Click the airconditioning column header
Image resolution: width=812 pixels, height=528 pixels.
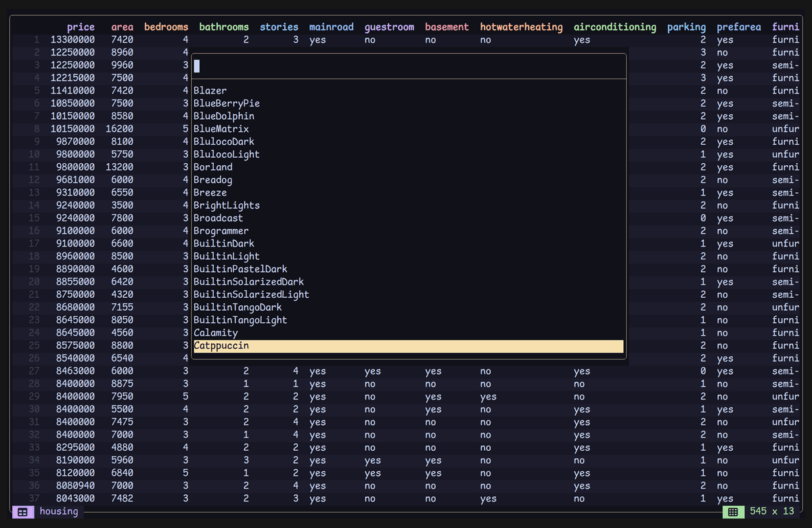(x=615, y=27)
